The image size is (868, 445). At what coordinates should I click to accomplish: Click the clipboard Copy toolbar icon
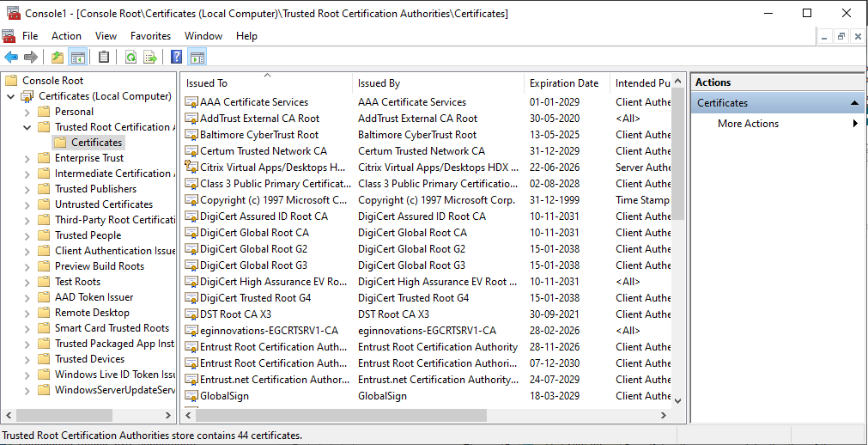click(104, 57)
